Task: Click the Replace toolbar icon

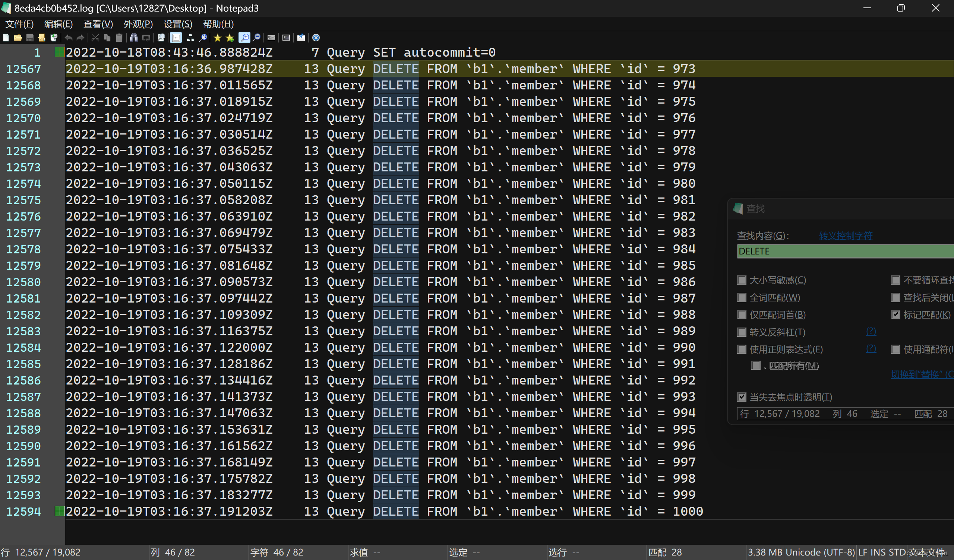Action: (x=146, y=38)
